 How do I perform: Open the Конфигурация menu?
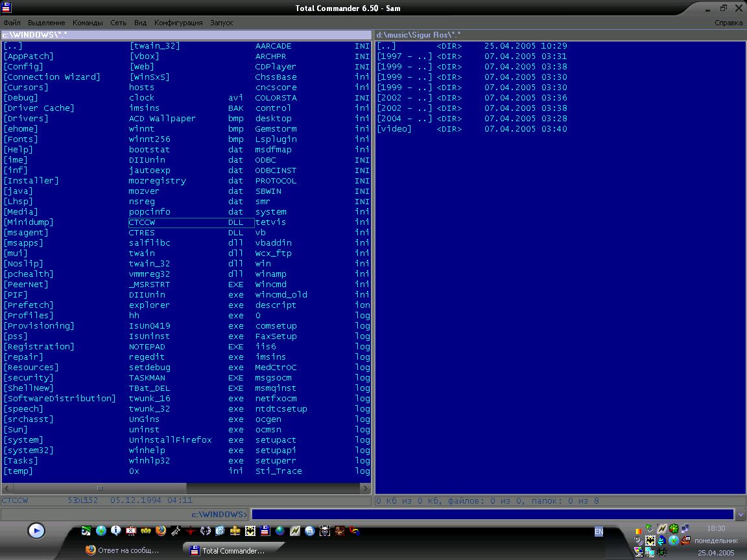tap(178, 23)
